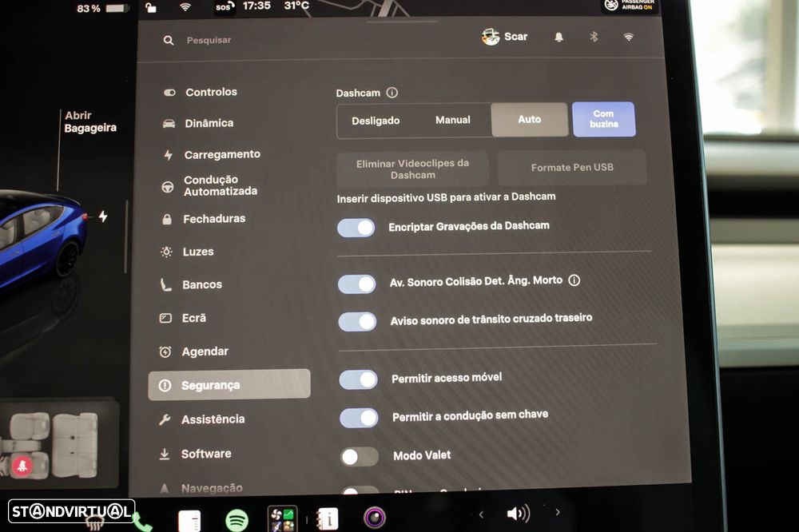Increase volume with right chevron

558,512
